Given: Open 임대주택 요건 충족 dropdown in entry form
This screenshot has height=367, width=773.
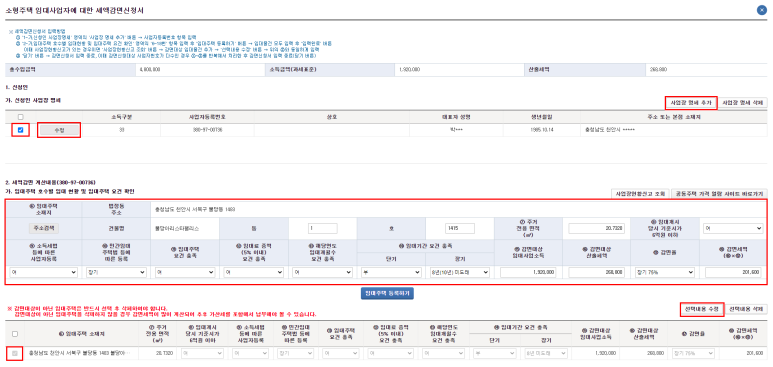Looking at the screenshot, I should tap(185, 272).
